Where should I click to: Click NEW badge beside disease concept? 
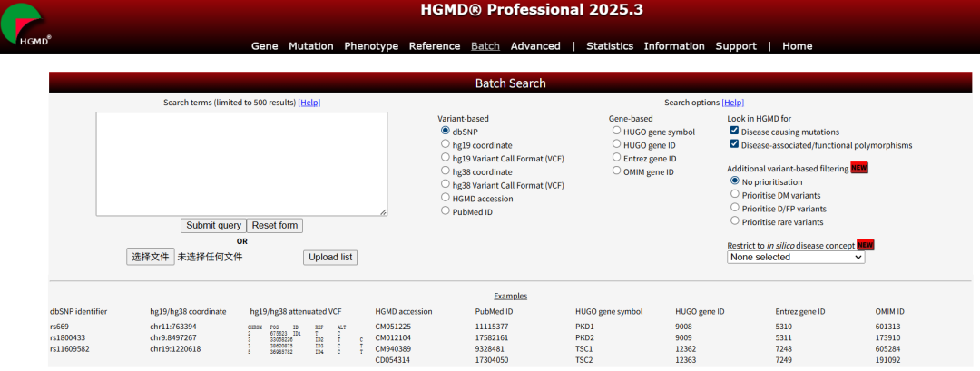point(865,245)
